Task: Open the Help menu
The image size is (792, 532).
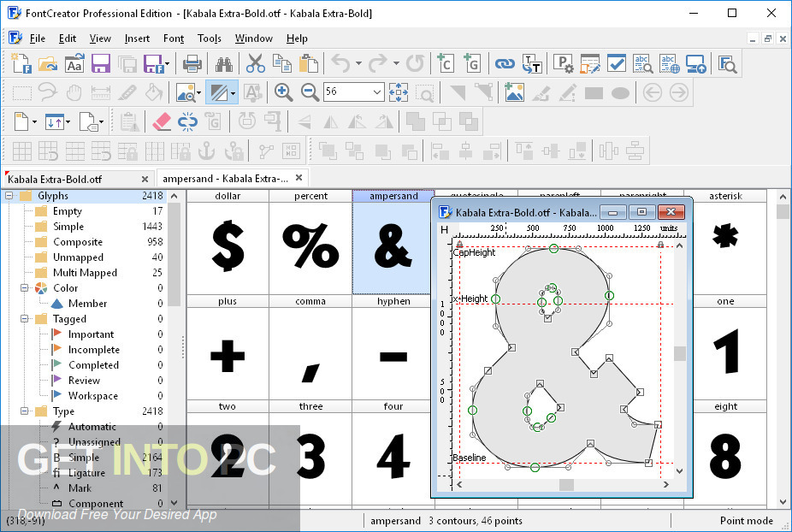Action: (297, 38)
